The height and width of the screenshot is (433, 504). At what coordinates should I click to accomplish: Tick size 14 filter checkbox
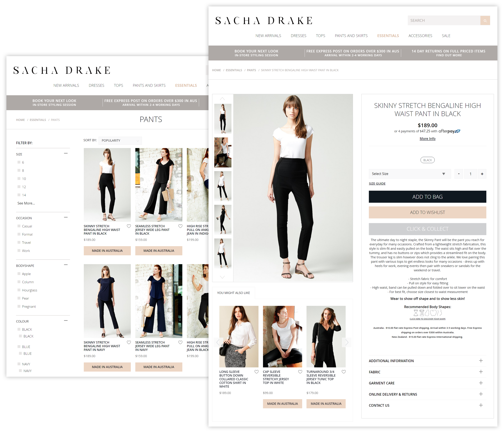19,195
